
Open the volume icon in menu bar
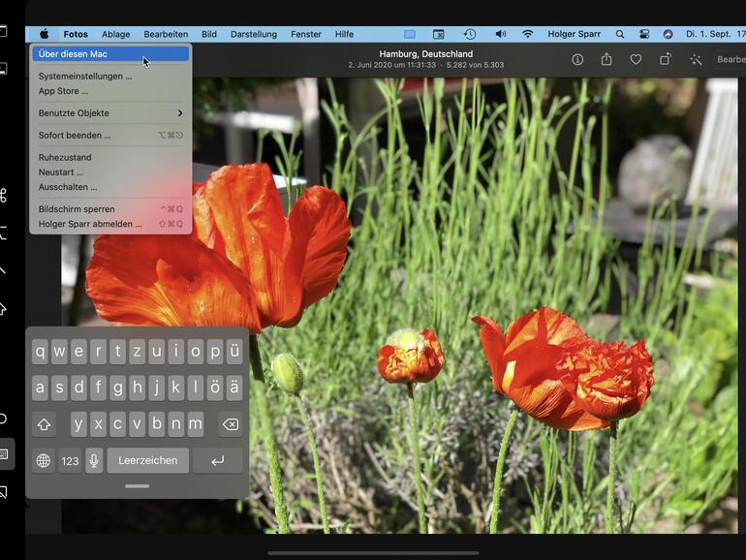[501, 34]
